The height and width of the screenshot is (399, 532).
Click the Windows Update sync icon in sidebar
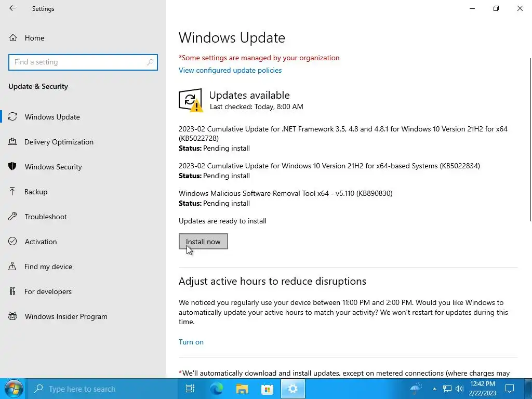(x=12, y=117)
